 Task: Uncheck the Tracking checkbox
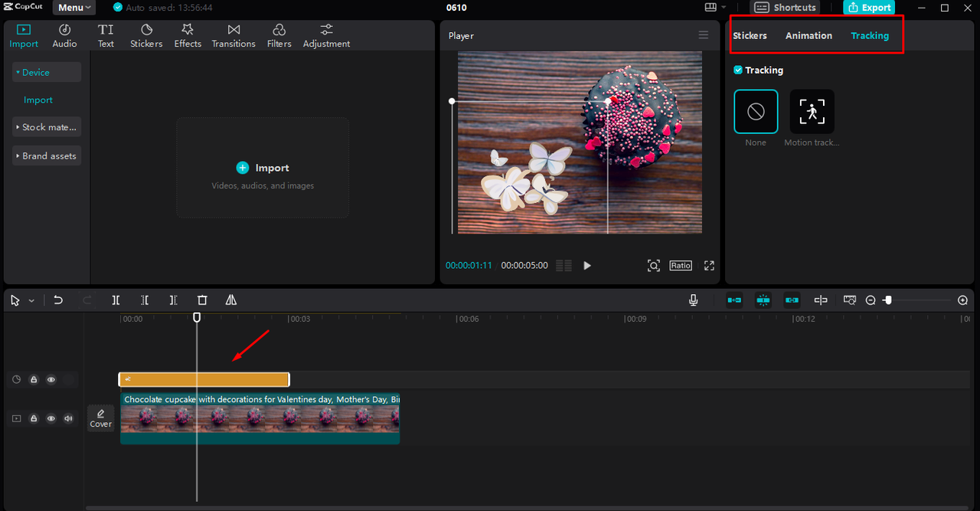(x=738, y=70)
